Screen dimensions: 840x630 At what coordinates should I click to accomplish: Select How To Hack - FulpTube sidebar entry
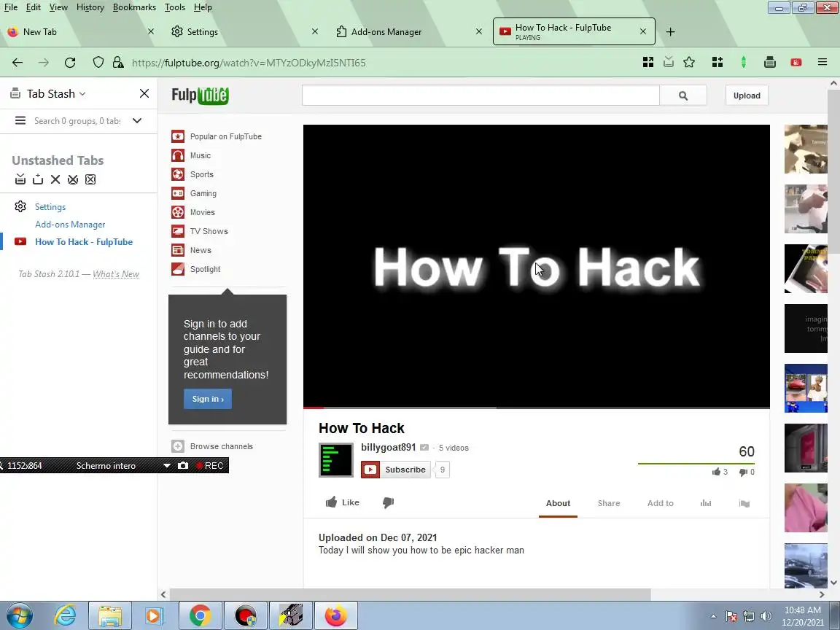[x=84, y=242]
